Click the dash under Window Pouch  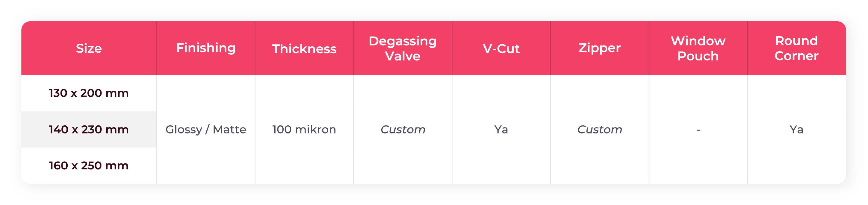click(x=698, y=130)
